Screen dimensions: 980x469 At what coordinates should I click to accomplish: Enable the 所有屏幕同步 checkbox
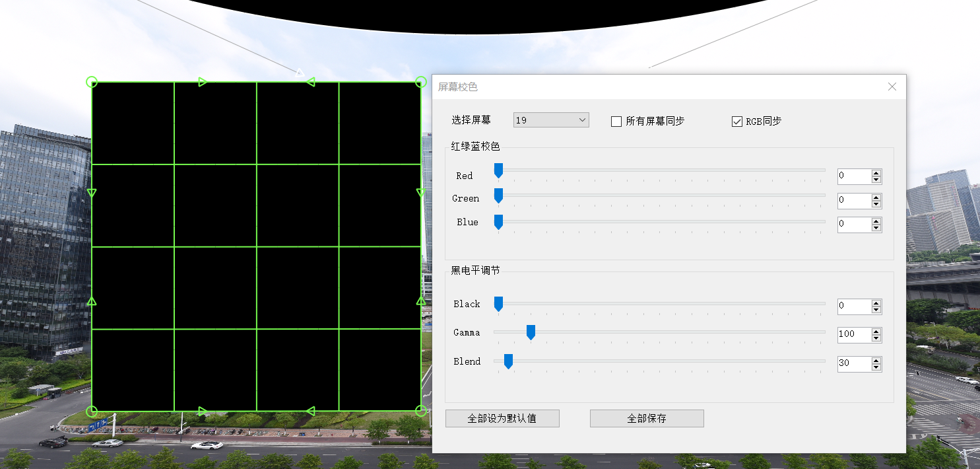[x=616, y=121]
